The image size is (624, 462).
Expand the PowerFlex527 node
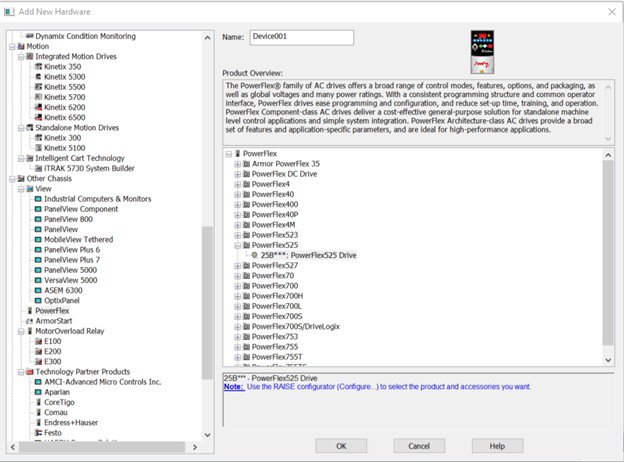(x=237, y=265)
